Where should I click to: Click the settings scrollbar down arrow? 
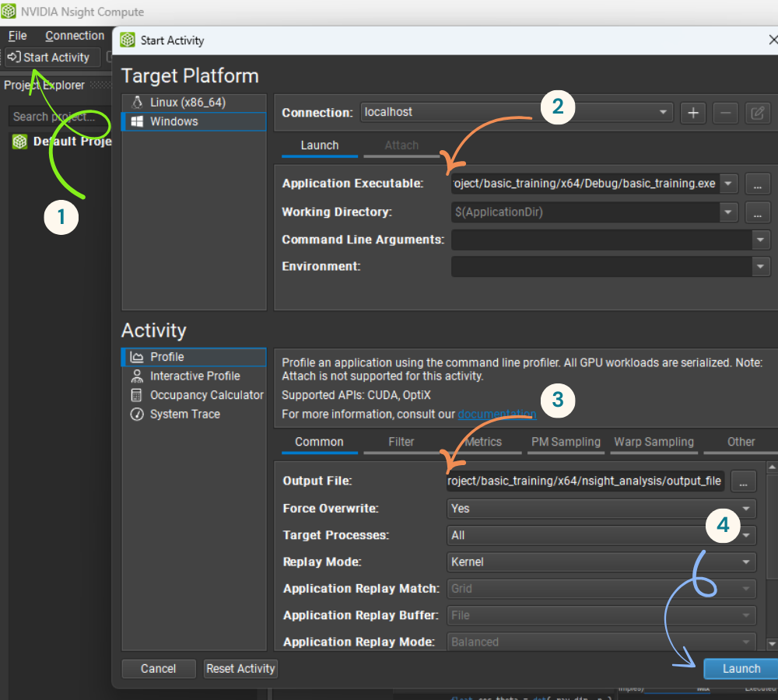click(772, 644)
